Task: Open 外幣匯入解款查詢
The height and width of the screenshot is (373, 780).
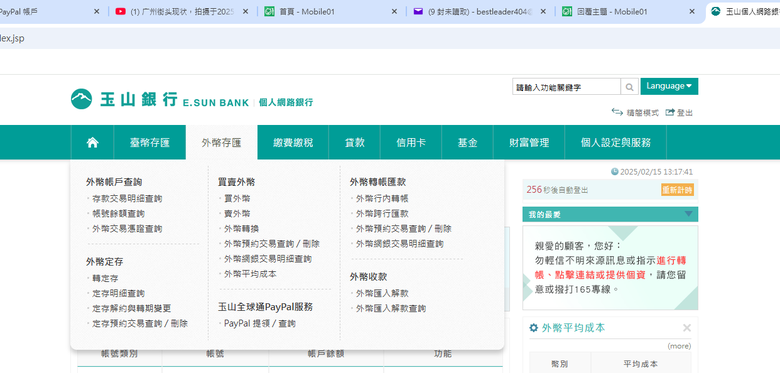Action: click(390, 308)
